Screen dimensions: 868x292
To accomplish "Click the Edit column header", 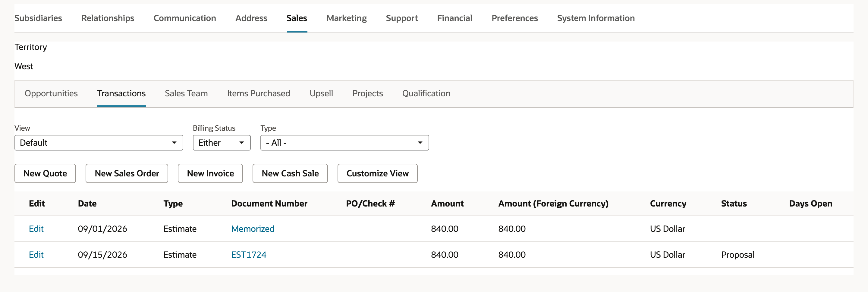I will pos(37,204).
